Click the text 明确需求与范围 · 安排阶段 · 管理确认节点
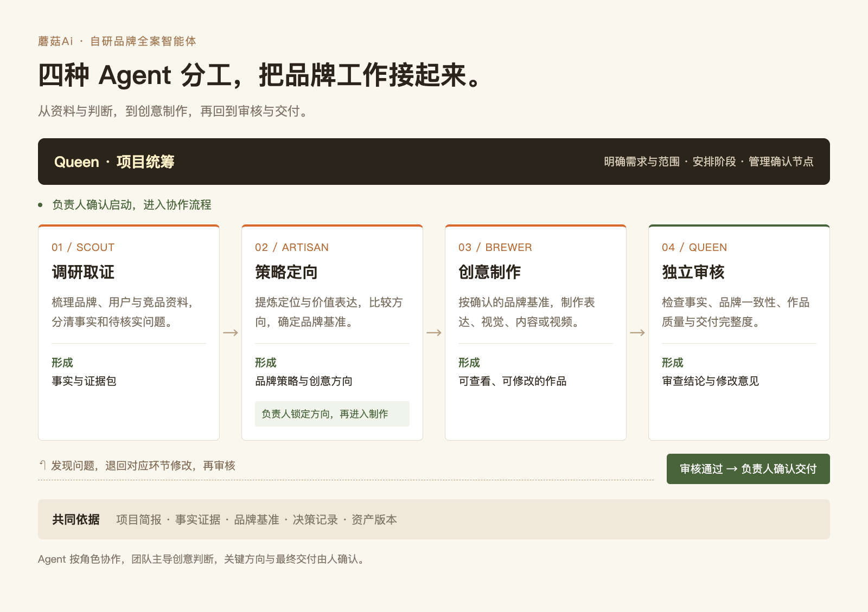The image size is (868, 612). tap(709, 162)
